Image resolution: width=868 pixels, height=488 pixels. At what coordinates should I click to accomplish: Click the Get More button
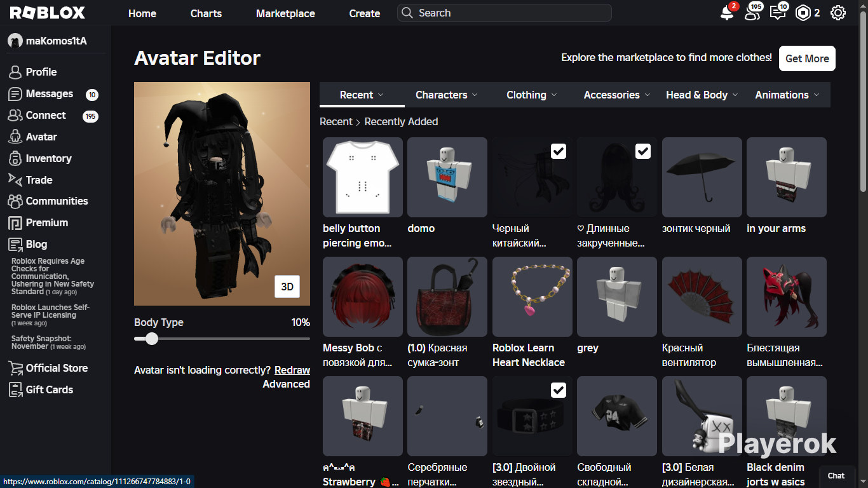(807, 58)
